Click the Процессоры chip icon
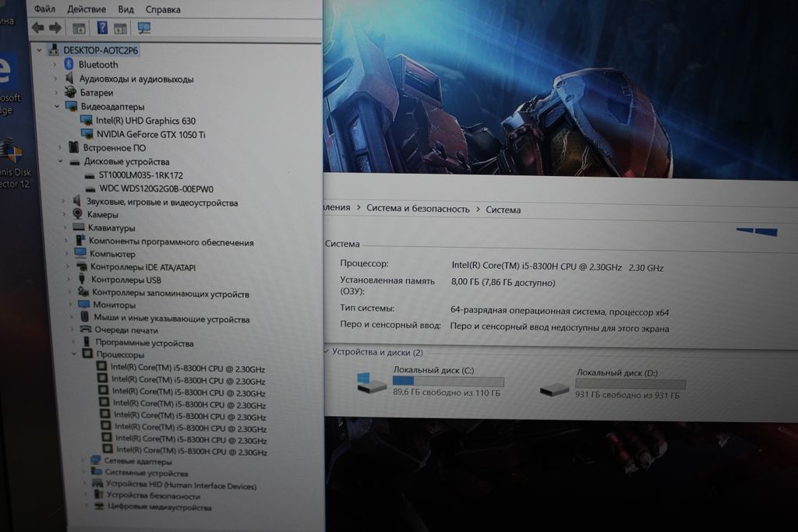 tap(87, 354)
